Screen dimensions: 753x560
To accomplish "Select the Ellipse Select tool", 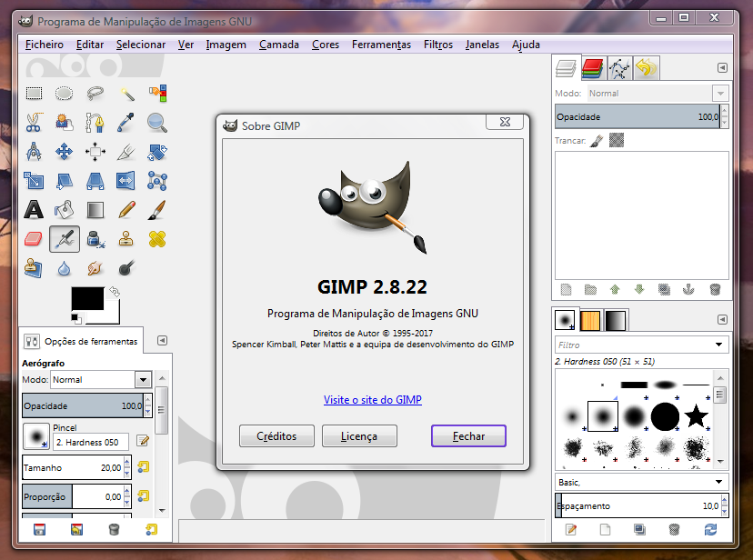I will pyautogui.click(x=64, y=93).
